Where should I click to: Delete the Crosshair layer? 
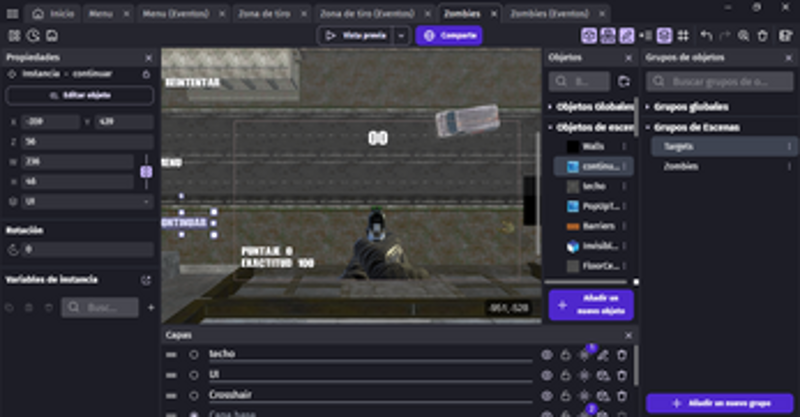tap(621, 396)
